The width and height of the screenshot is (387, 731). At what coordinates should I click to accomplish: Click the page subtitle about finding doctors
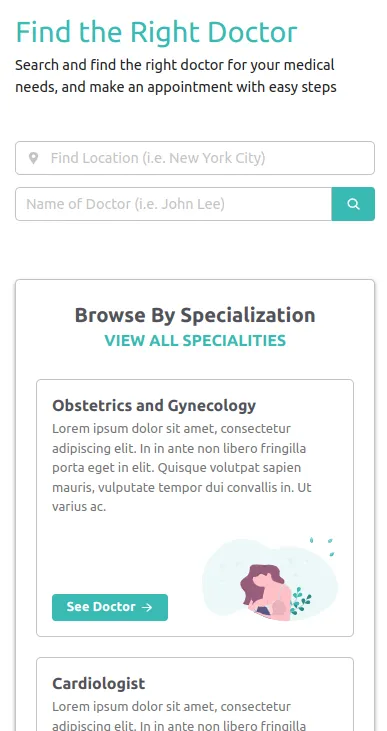pyautogui.click(x=176, y=76)
